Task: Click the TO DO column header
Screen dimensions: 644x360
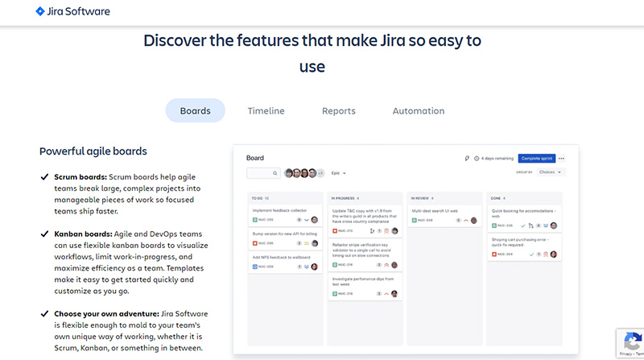Action: click(x=260, y=198)
